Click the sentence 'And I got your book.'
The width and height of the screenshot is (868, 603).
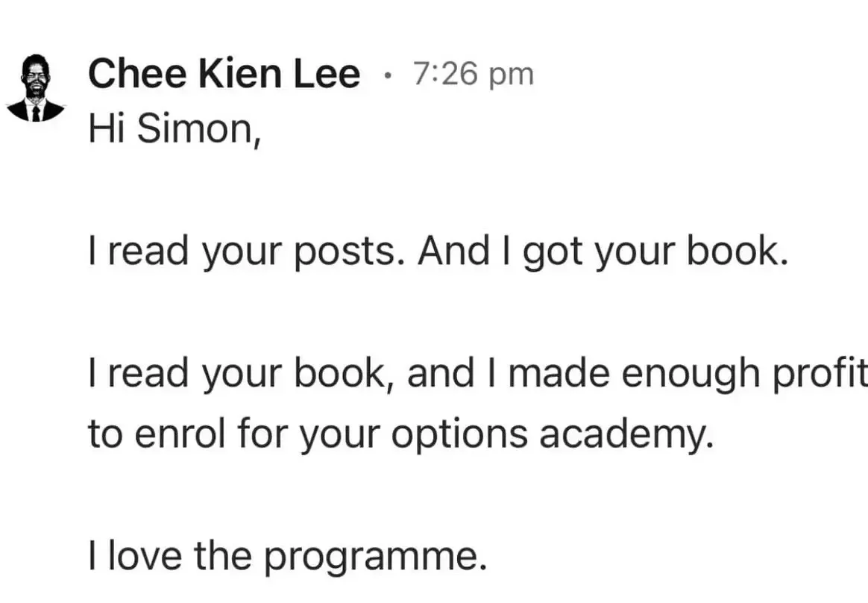click(x=603, y=254)
